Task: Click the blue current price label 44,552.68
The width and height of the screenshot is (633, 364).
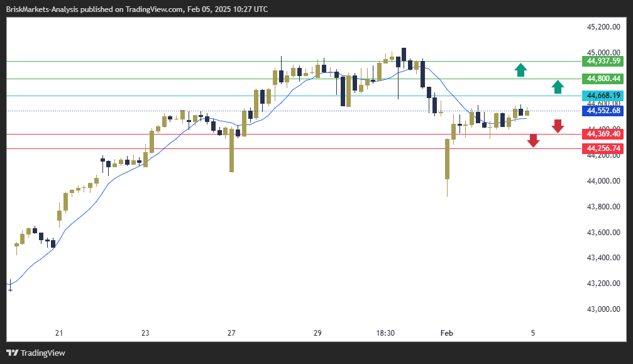Action: tap(603, 111)
